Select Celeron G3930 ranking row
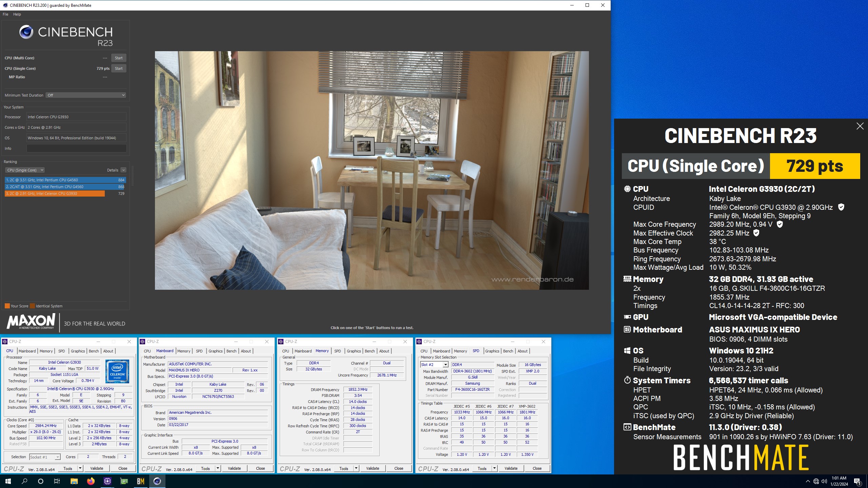 [65, 194]
